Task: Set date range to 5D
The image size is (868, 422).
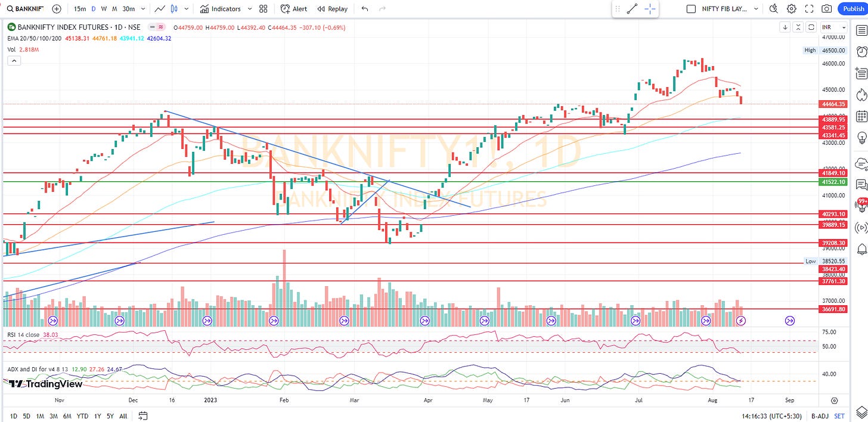Action: coord(26,416)
